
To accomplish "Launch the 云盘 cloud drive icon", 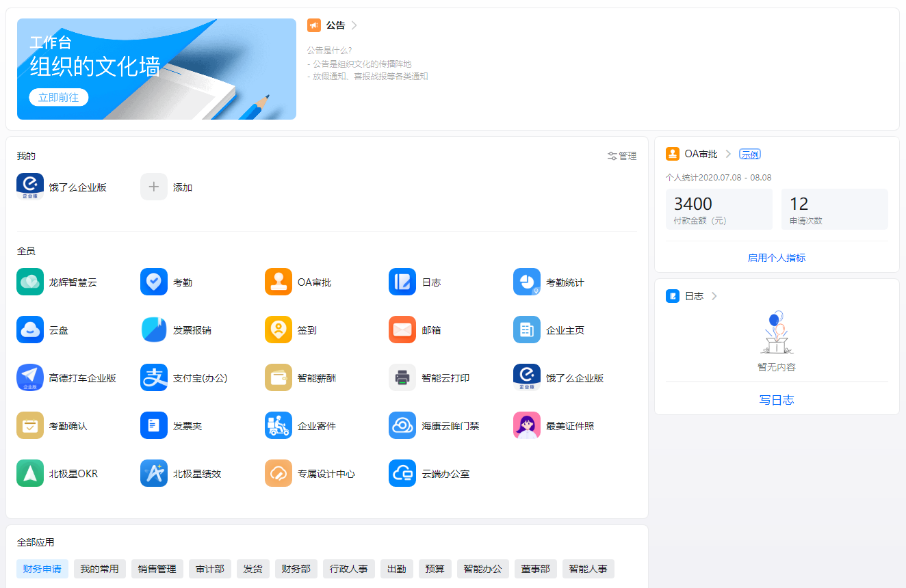I will click(x=30, y=330).
